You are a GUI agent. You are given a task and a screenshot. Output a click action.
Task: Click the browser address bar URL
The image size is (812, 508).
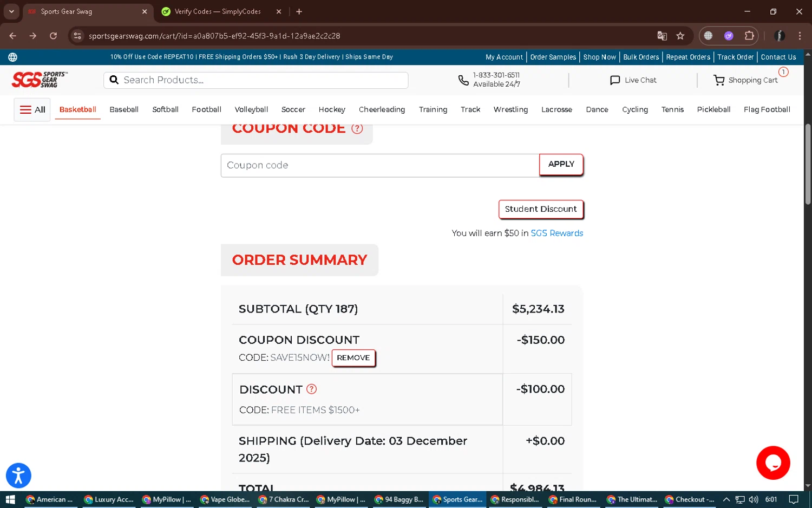(x=214, y=36)
